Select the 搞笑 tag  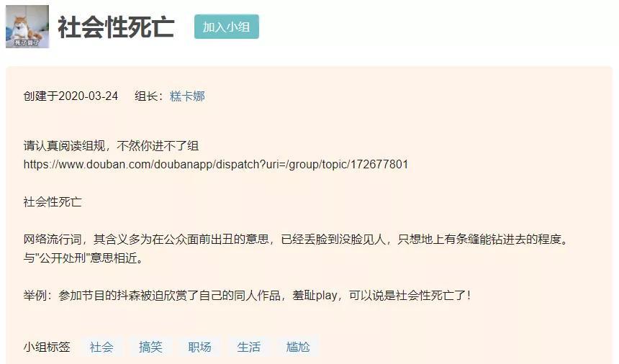(x=150, y=347)
